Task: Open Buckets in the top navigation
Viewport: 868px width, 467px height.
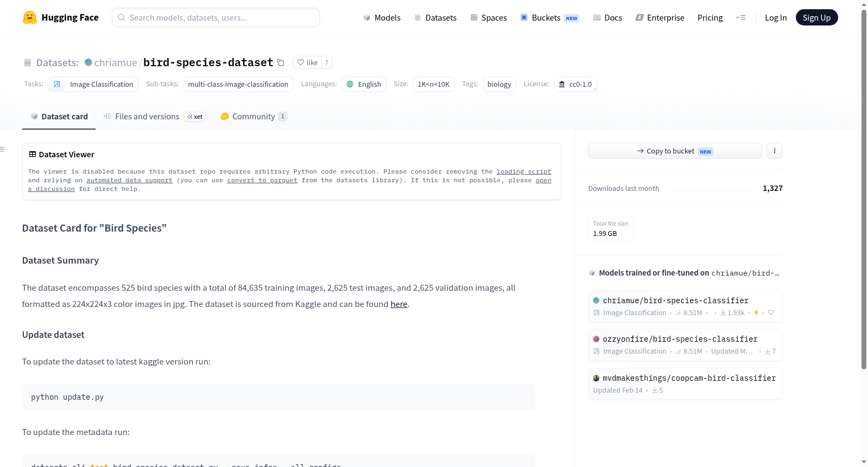Action: (x=550, y=18)
